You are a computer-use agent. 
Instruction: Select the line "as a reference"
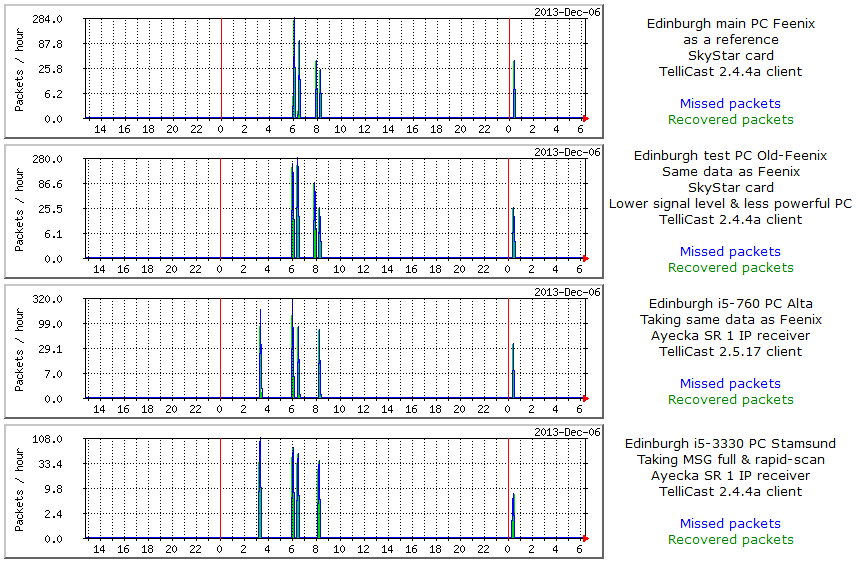(731, 39)
